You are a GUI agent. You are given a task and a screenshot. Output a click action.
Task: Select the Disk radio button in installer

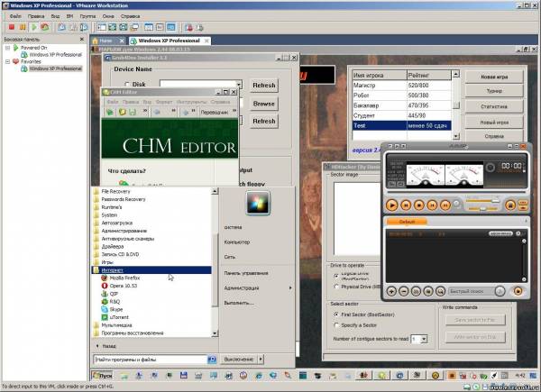point(127,84)
